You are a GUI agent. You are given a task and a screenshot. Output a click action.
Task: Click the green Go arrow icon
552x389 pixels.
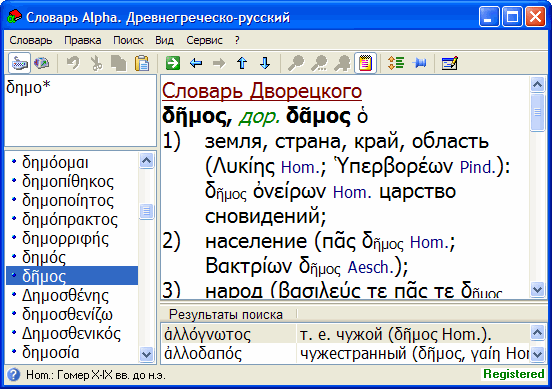point(173,63)
